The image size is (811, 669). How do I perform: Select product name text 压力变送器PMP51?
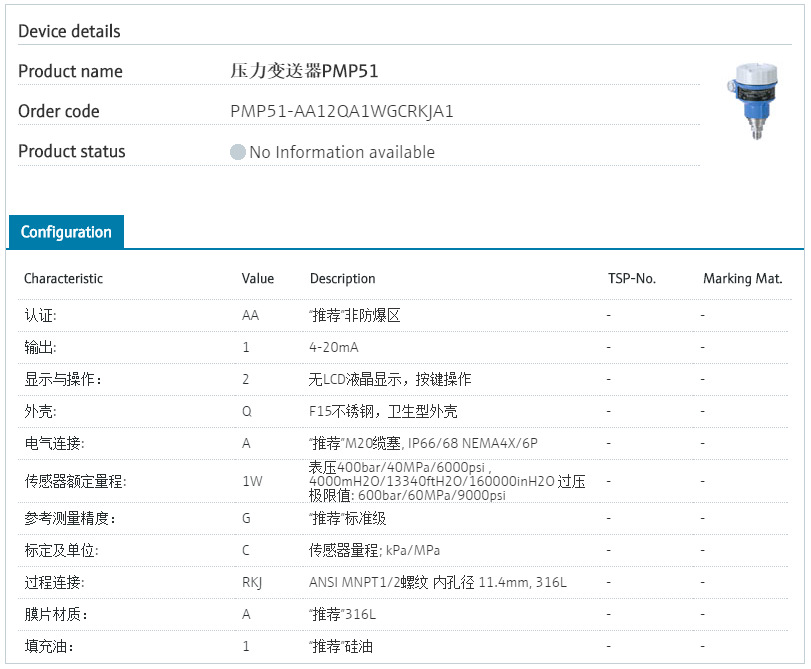(x=304, y=71)
